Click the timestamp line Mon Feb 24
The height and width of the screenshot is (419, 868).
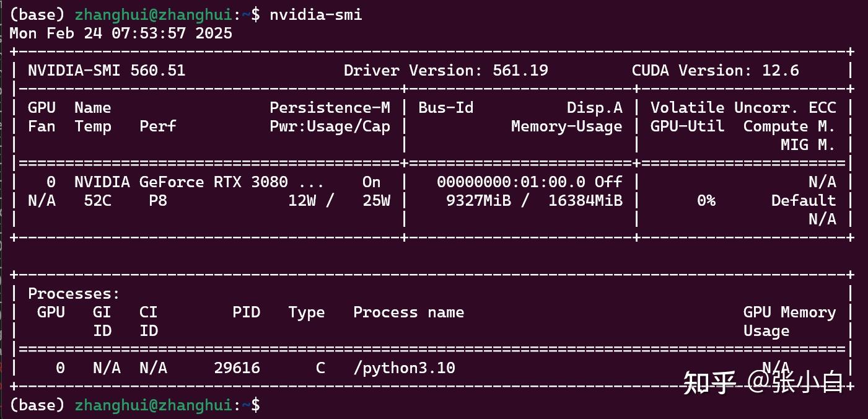click(121, 33)
